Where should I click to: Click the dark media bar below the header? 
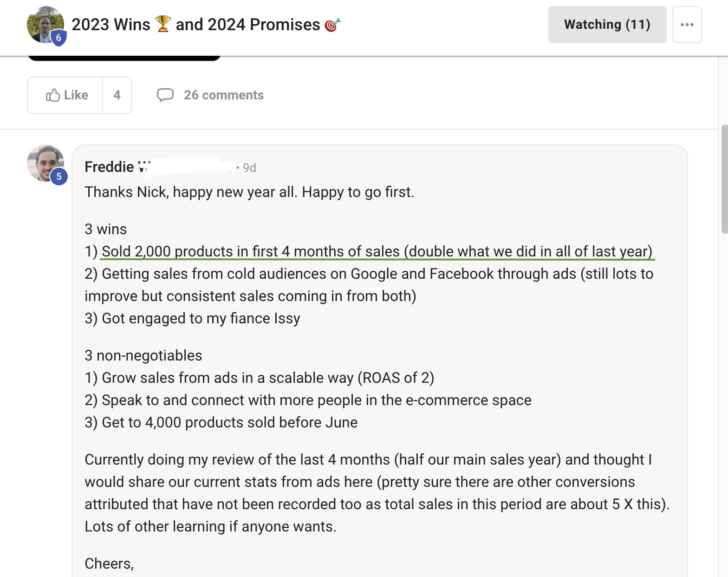pyautogui.click(x=124, y=58)
